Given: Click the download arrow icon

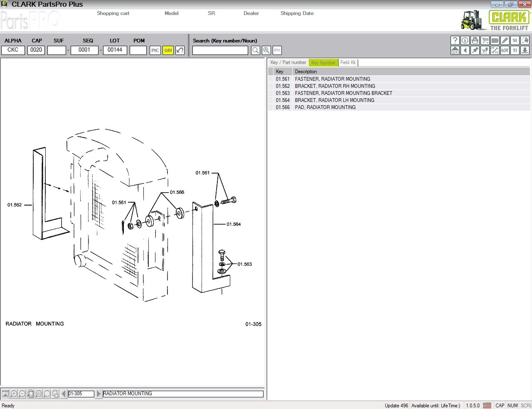Looking at the screenshot, I should 525,50.
